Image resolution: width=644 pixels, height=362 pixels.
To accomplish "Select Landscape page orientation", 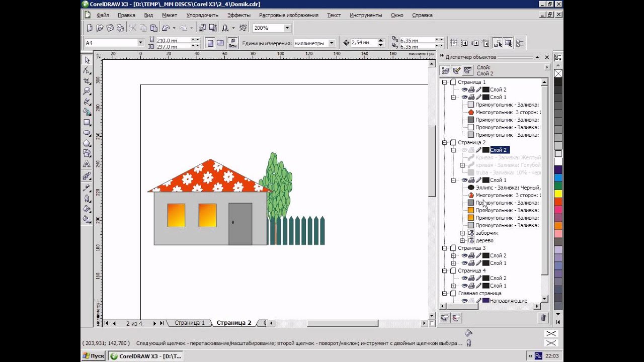I will [x=220, y=43].
